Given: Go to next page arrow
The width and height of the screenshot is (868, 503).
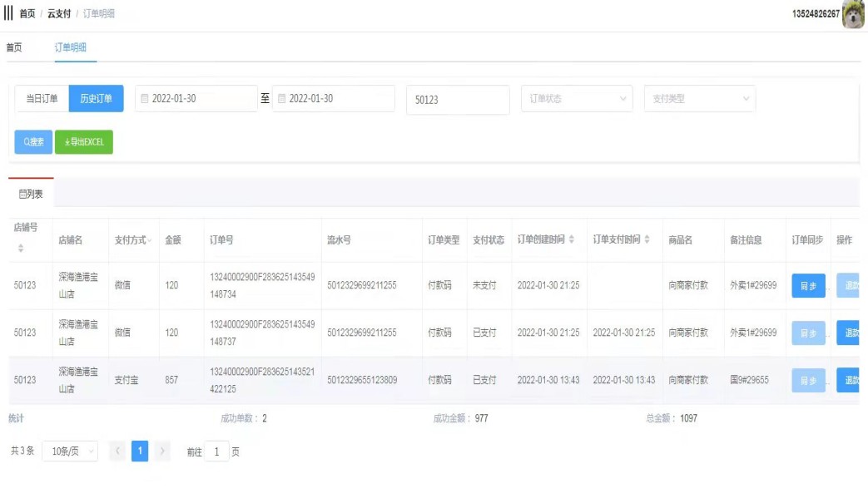Looking at the screenshot, I should point(163,451).
